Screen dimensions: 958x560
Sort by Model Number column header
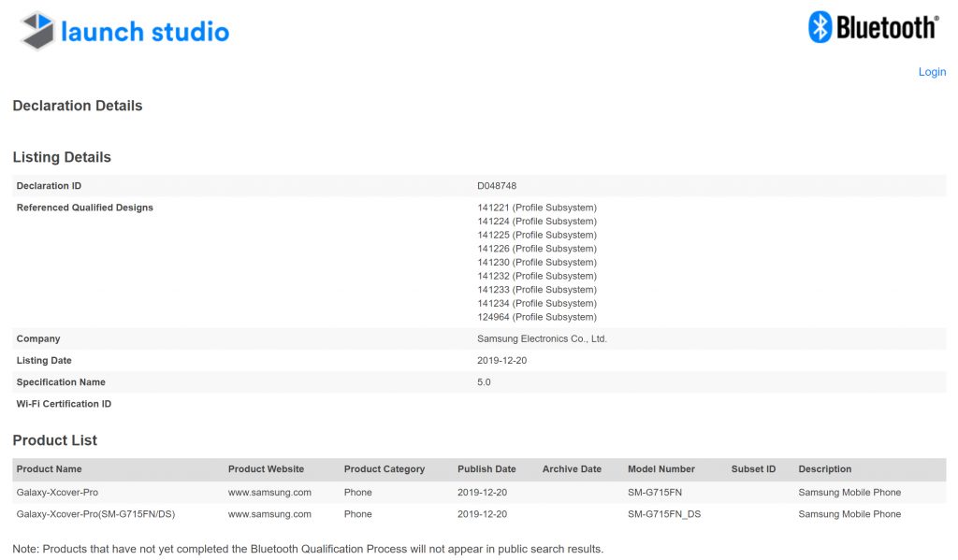tap(660, 469)
